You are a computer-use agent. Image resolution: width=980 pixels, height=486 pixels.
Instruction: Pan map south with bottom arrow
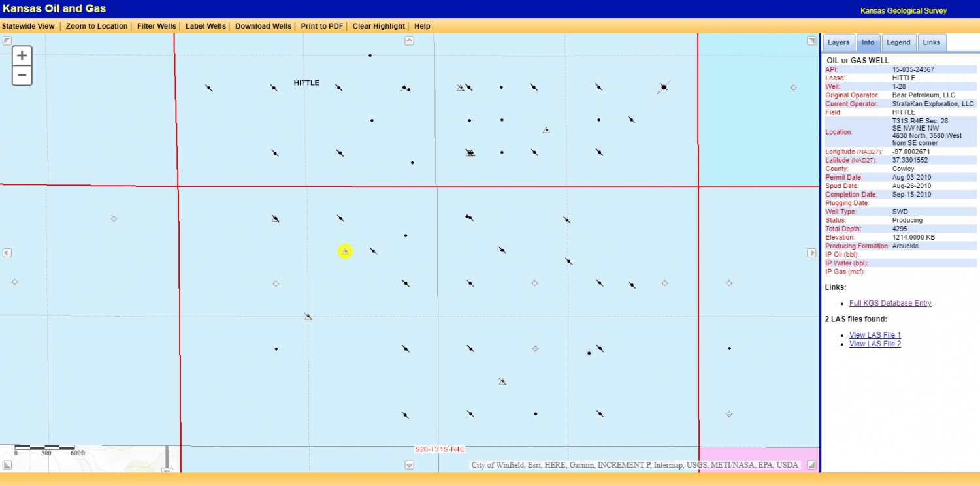(409, 465)
